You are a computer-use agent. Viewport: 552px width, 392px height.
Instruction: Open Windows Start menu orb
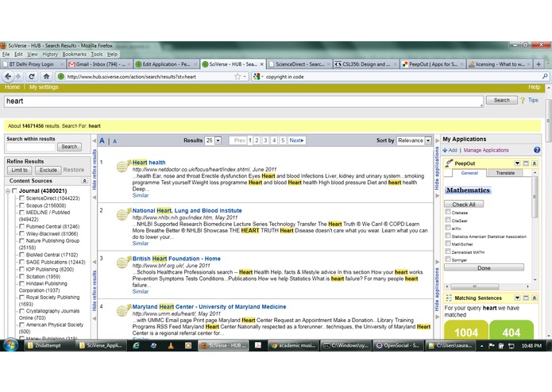pos(10,345)
